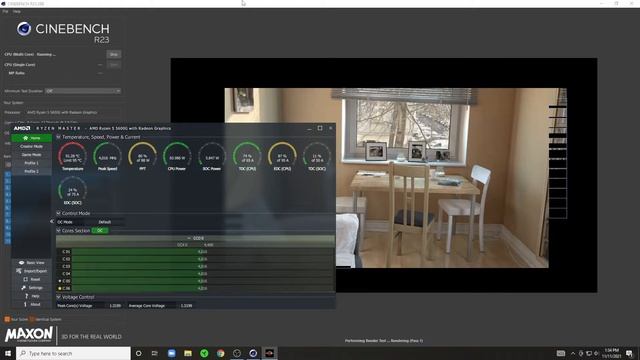640x360 pixels.
Task: Click the Temperature gauge
Action: (x=73, y=157)
